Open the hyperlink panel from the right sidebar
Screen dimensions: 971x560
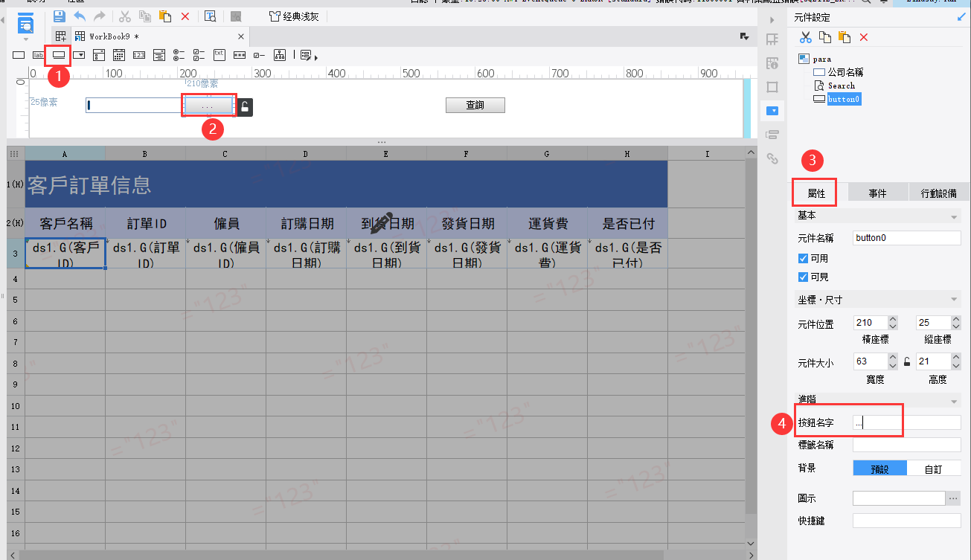(772, 158)
